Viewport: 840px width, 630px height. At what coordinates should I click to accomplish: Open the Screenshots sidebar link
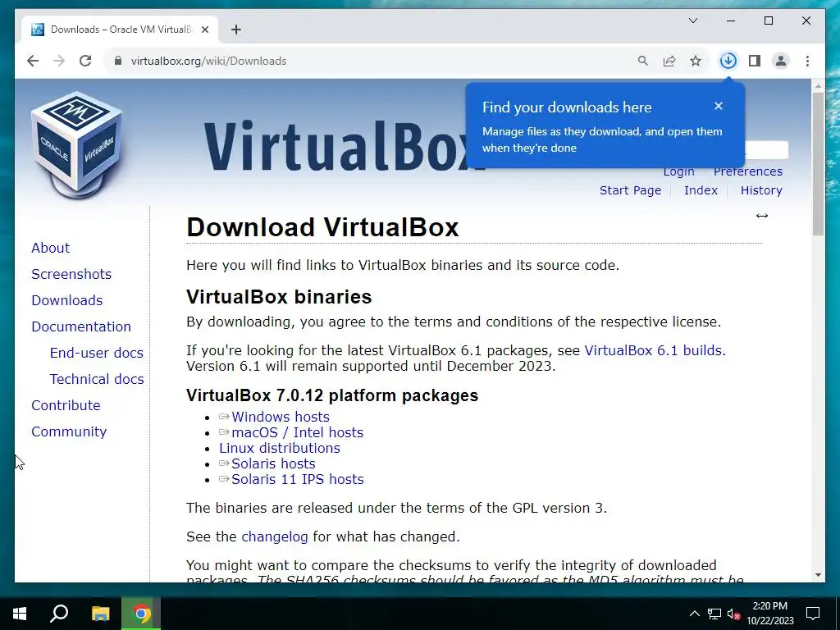[71, 274]
